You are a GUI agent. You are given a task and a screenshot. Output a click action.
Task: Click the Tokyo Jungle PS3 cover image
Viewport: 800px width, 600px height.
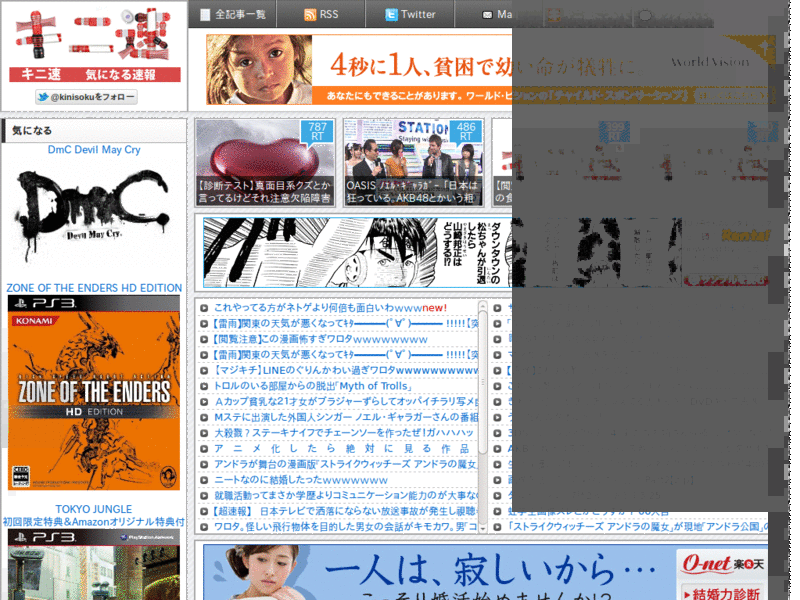(94, 564)
